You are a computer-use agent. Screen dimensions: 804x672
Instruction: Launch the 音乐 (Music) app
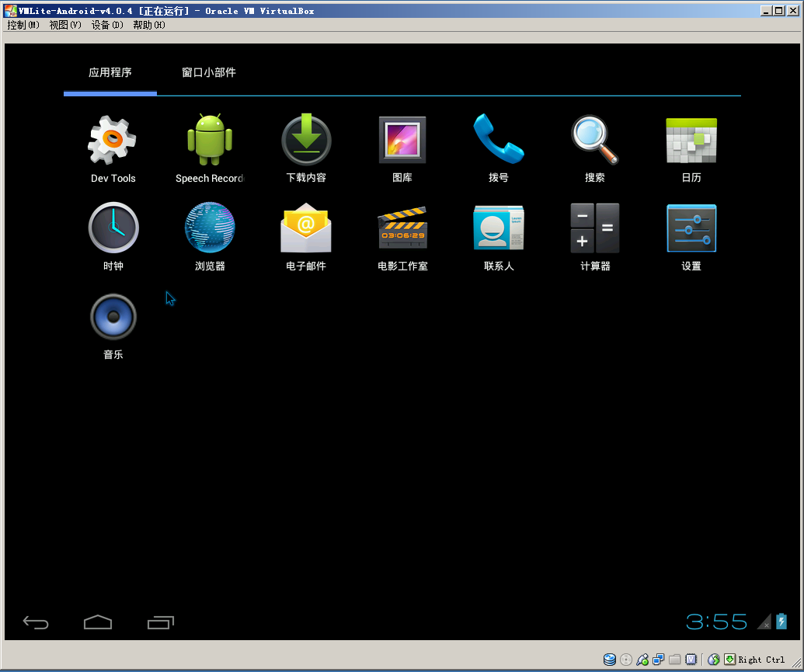pos(113,316)
